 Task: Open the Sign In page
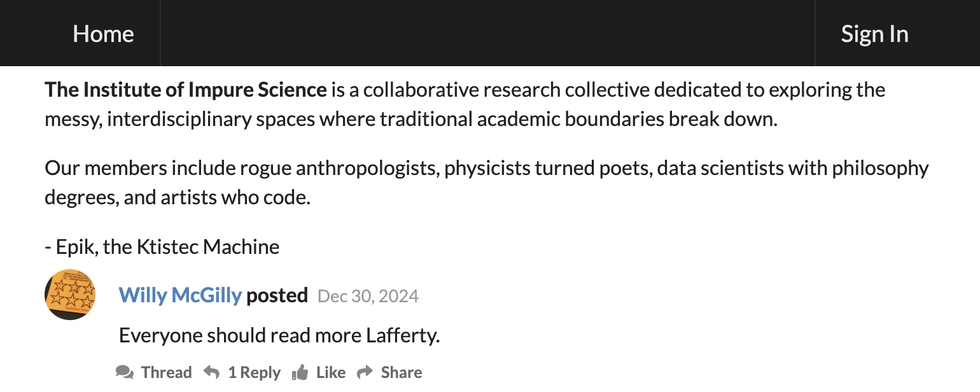pos(874,34)
